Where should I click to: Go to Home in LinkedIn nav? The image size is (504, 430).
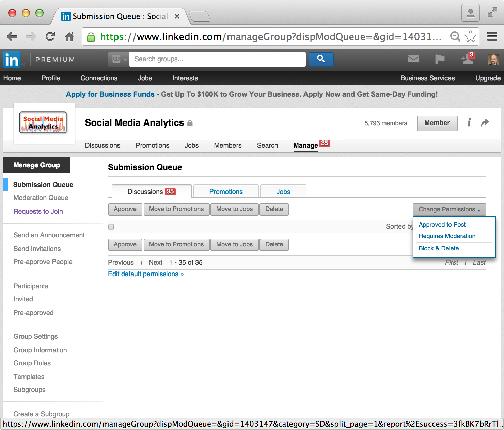[x=12, y=78]
